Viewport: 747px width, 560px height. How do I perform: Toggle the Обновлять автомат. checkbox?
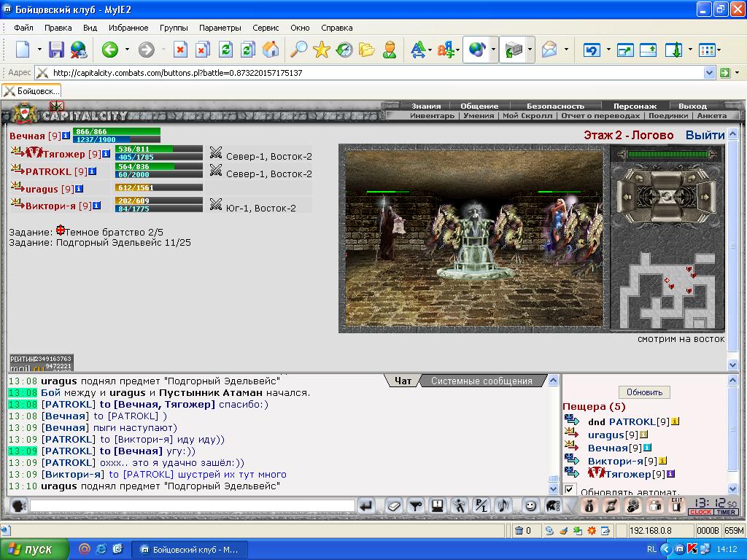569,489
